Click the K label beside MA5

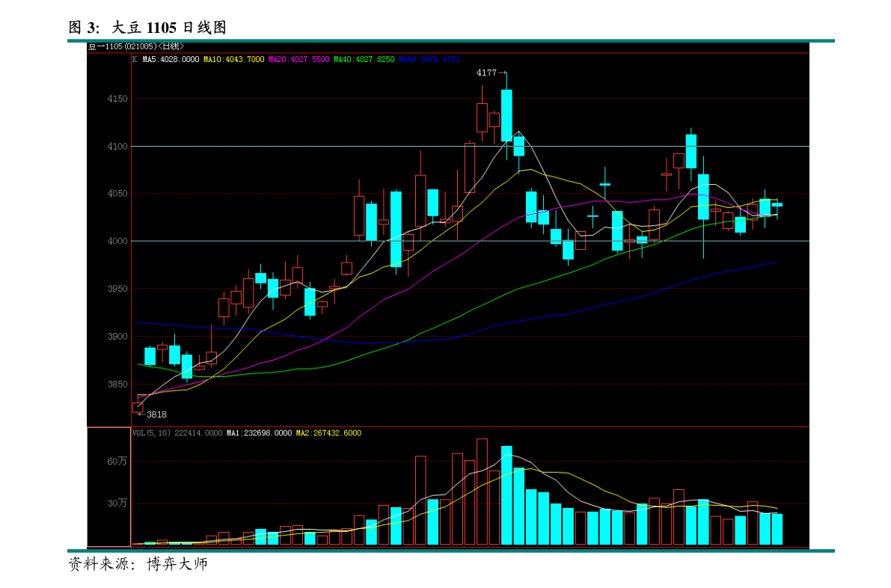coord(135,59)
